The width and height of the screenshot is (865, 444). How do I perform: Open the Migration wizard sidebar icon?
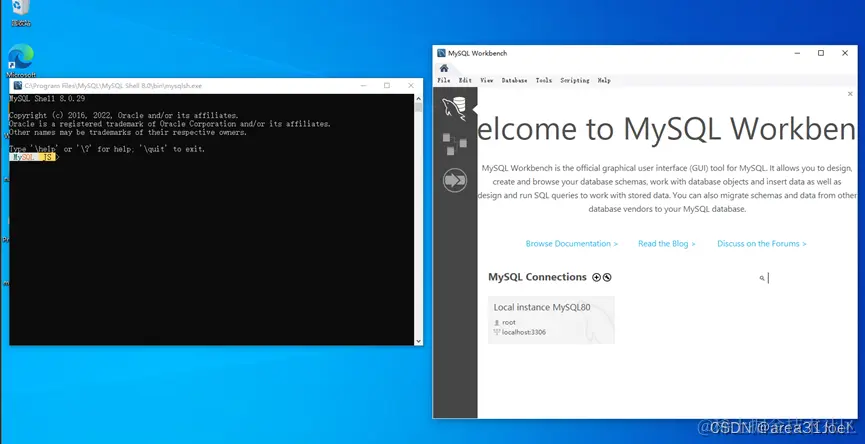click(x=455, y=180)
